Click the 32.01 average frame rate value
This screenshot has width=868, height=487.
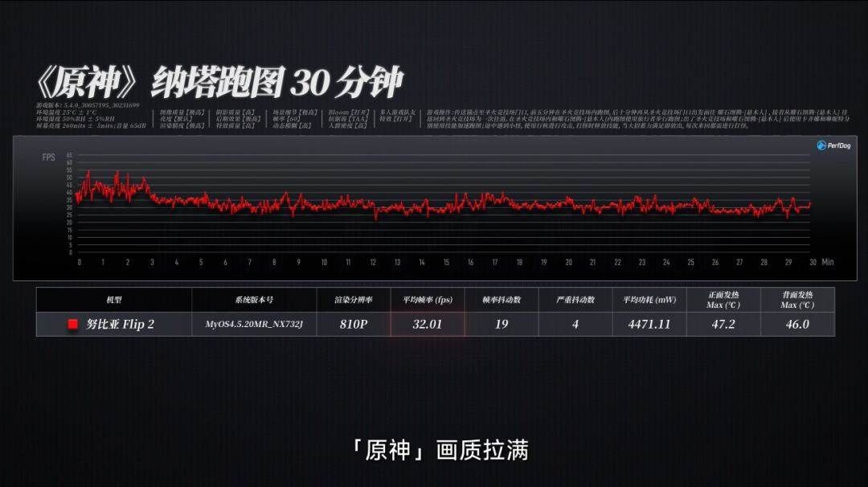[x=428, y=325]
